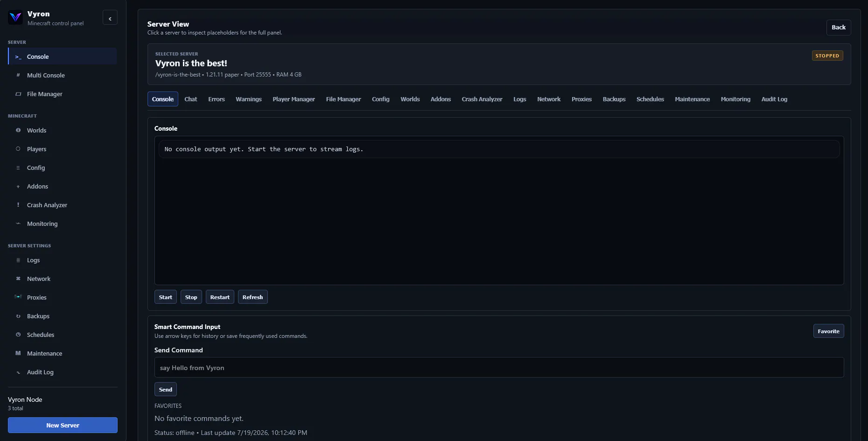This screenshot has height=441, width=868.
Task: Click the "Vyron Node" label
Action: 25,399
